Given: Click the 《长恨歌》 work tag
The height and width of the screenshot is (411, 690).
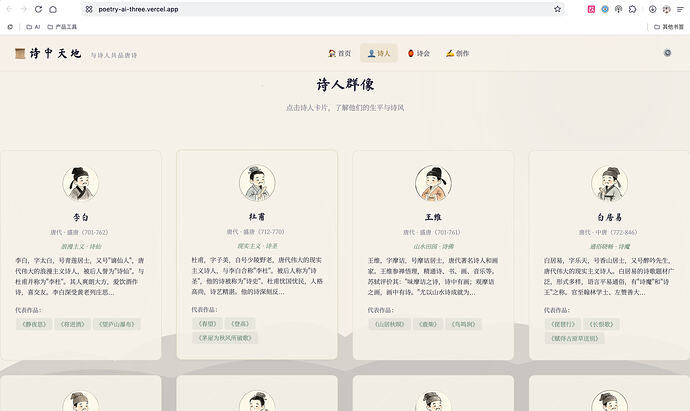Looking at the screenshot, I should click(602, 324).
